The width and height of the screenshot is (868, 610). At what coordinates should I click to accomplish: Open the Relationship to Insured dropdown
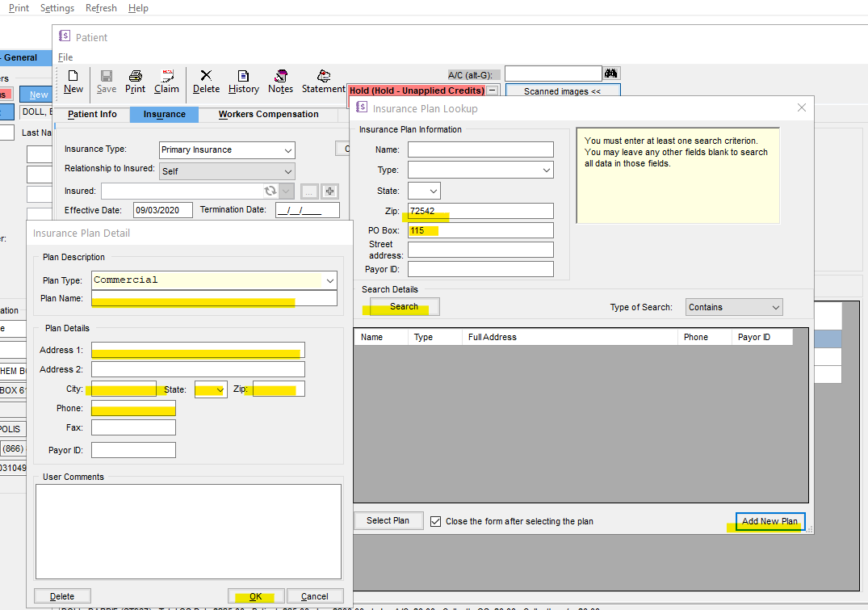[288, 171]
